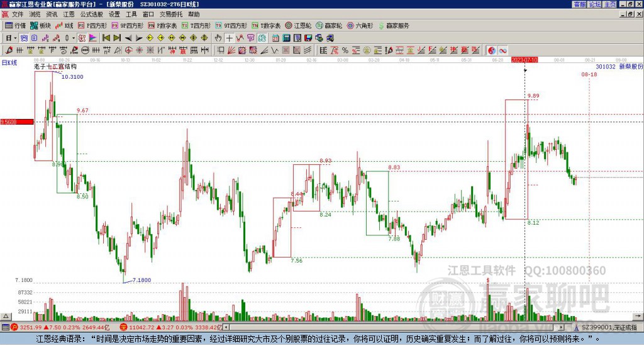This screenshot has width=644, height=345.
Task: Open the 9T四方形 tool
Action: 231,25
